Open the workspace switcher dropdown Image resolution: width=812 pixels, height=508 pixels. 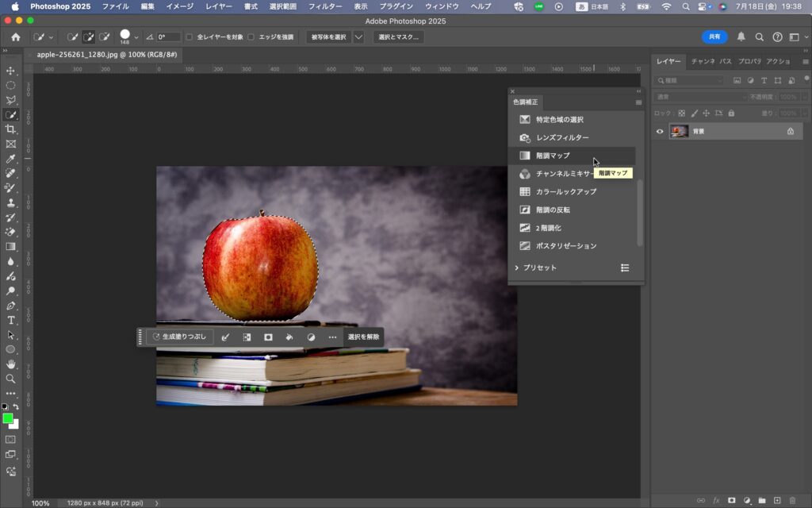798,37
